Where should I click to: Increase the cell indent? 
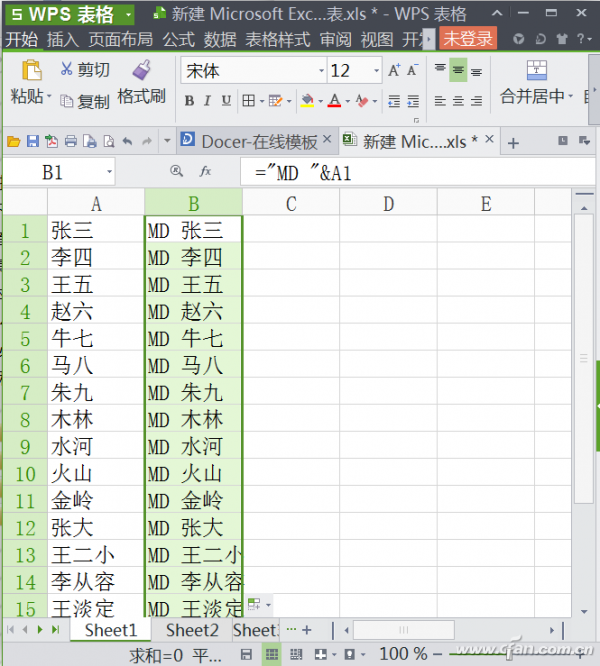pos(413,101)
